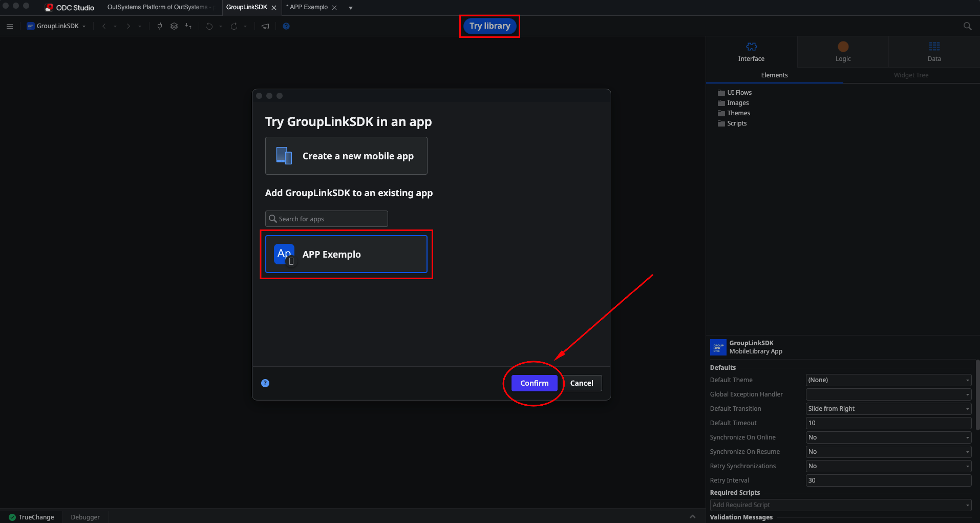Image resolution: width=980 pixels, height=523 pixels.
Task: Switch to the Logic tab
Action: (x=842, y=52)
